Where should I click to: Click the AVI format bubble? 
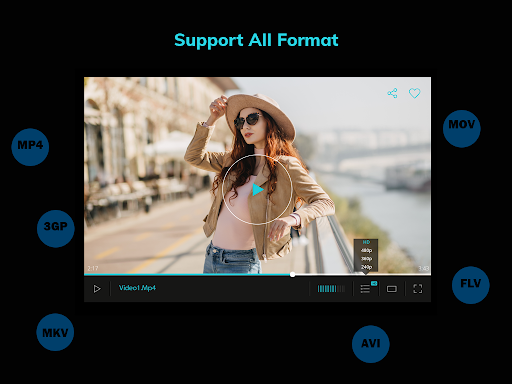click(371, 344)
